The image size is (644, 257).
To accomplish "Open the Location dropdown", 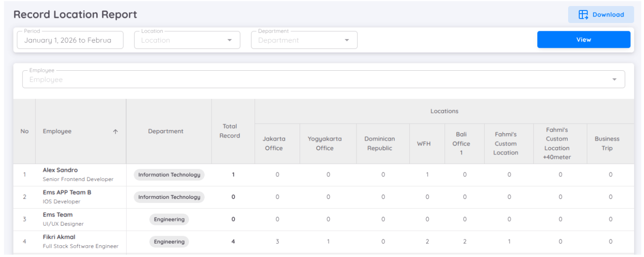I will tap(187, 40).
